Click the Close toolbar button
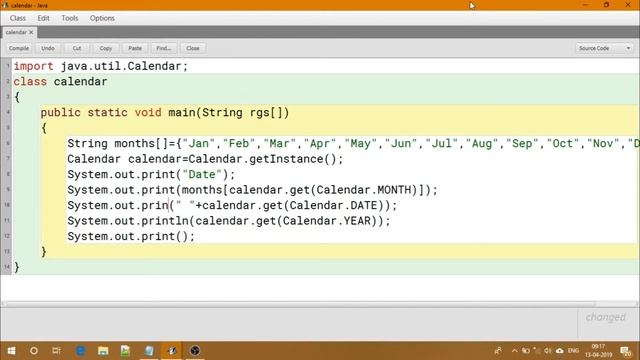This screenshot has width=640, height=360. coord(193,48)
